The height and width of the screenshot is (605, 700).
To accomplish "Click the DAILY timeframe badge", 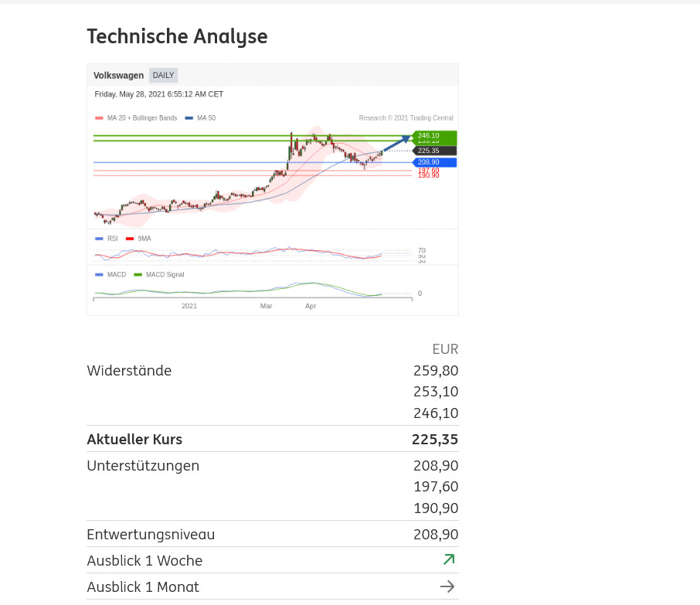I will (163, 75).
